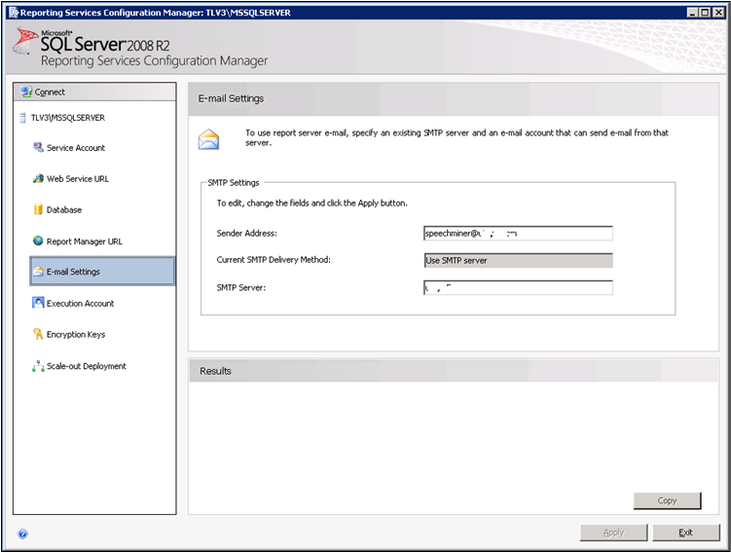Click the "Sender Address:" label
731x553 pixels.
[x=247, y=233]
